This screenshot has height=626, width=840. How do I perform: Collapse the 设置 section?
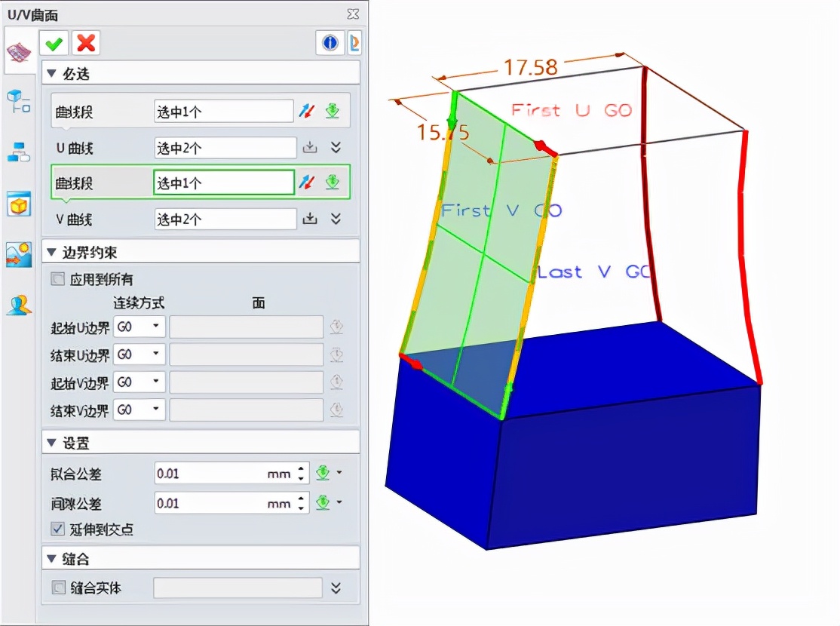tap(51, 443)
